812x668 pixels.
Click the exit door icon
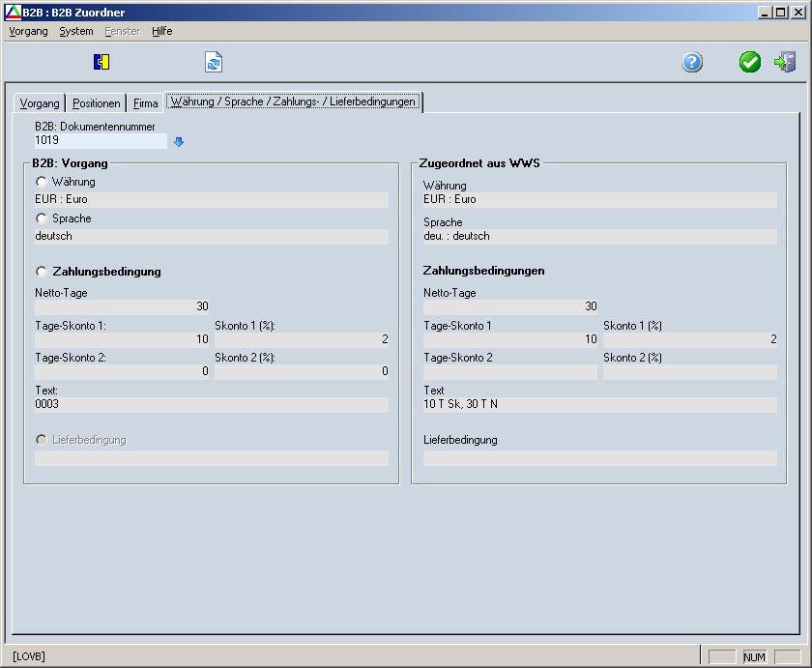coord(785,63)
